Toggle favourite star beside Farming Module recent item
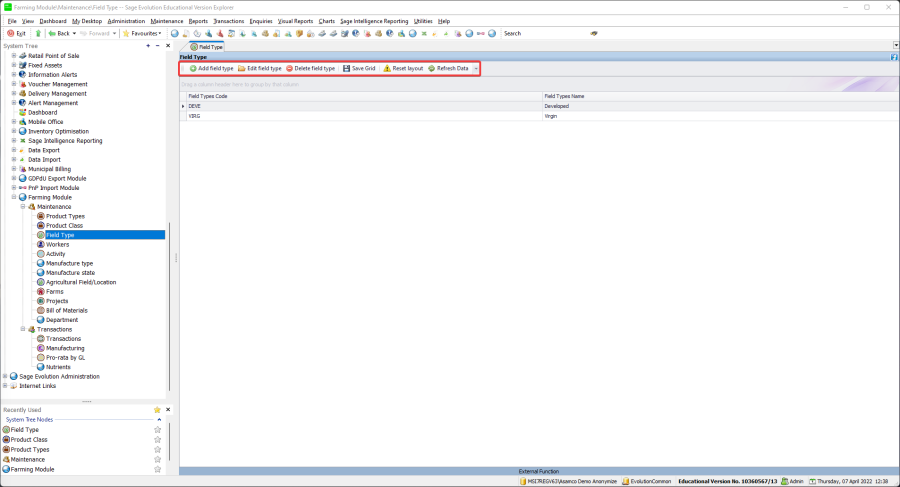 coord(157,469)
